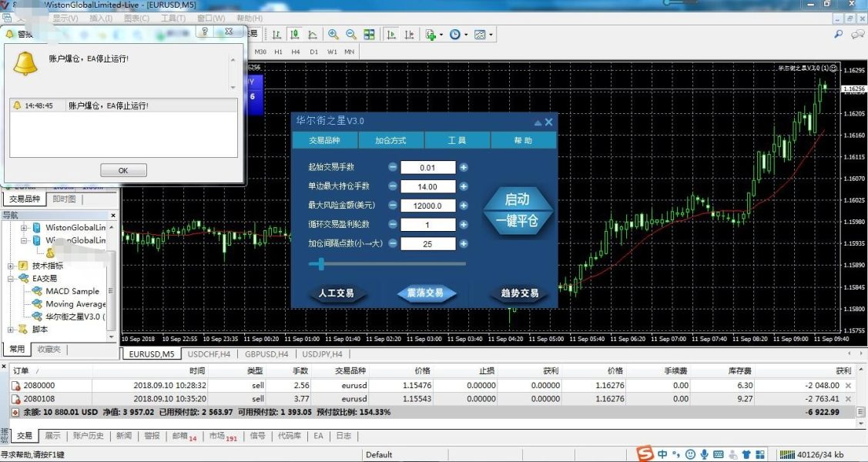
Task: Click the tile windows grid icon
Action: (x=370, y=35)
